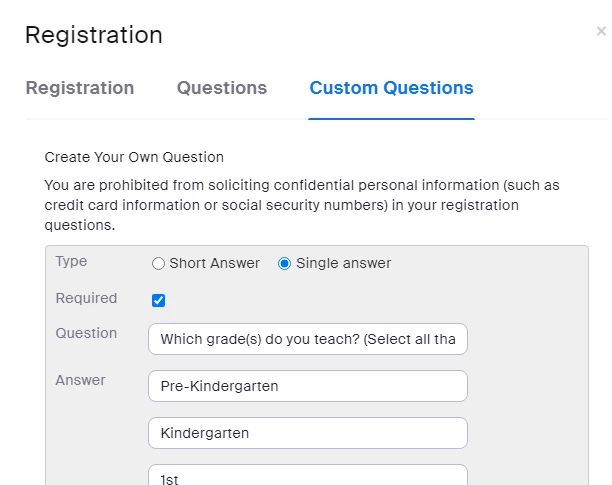Click the Registration dialog heading

click(x=94, y=35)
